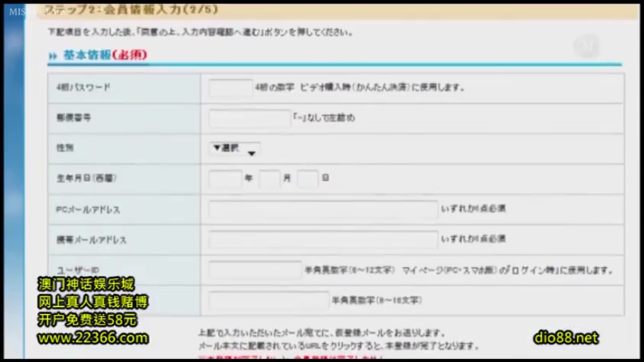The height and width of the screenshot is (362, 644).
Task: Click the double-arrow icon beside 基本情報
Action: (52, 56)
